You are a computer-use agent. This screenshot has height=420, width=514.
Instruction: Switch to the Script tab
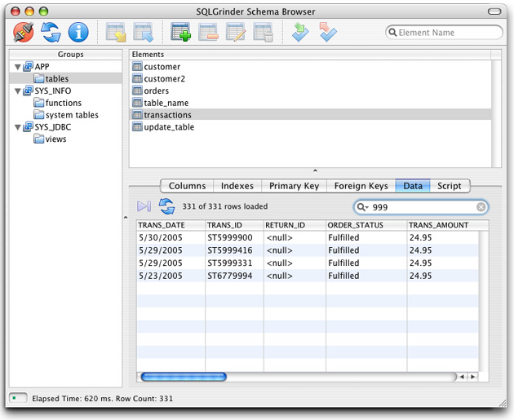click(450, 186)
